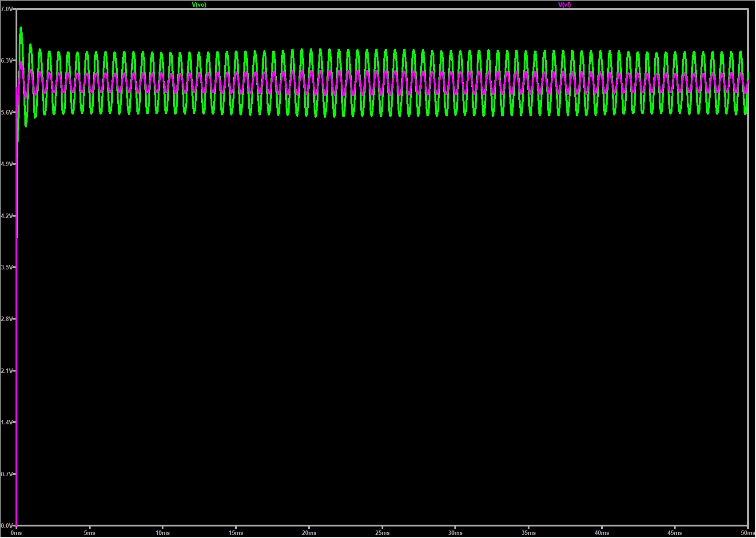Click the 5ms time axis label
756x538 pixels.
tap(90, 533)
